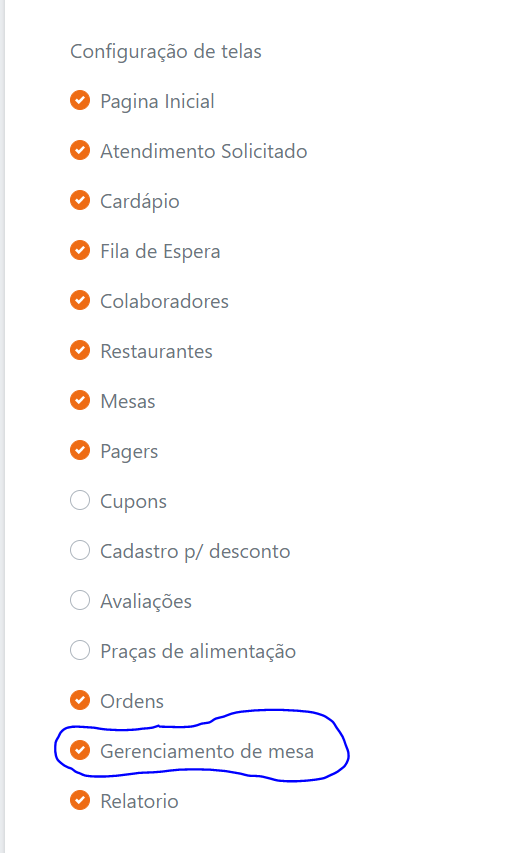Uncheck the Mesas checkbox
Image resolution: width=519 pixels, height=853 pixels.
click(x=80, y=400)
